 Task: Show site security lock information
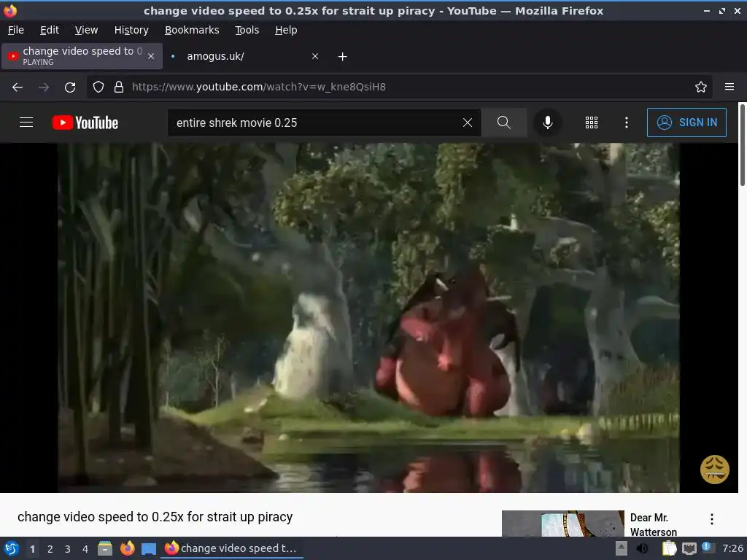tap(119, 87)
